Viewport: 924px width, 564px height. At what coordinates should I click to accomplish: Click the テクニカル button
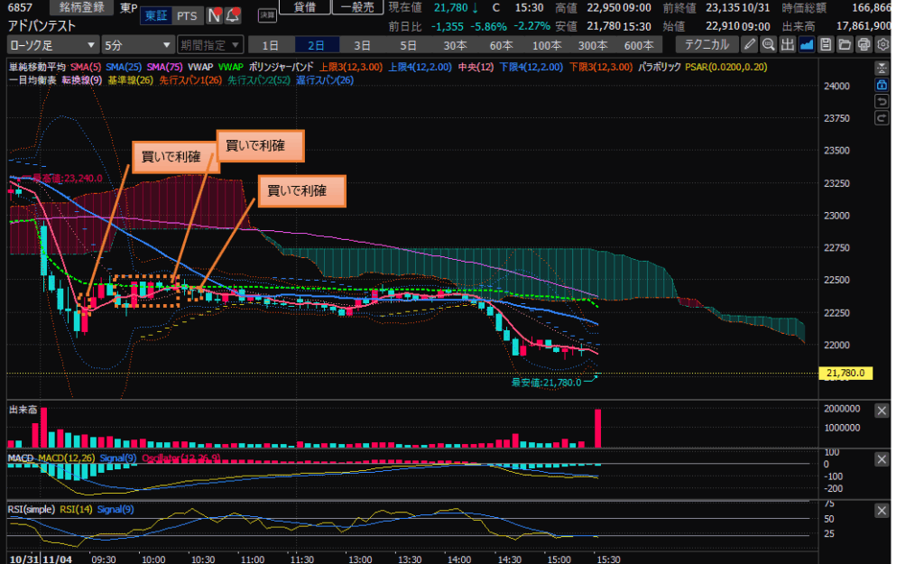tap(708, 44)
